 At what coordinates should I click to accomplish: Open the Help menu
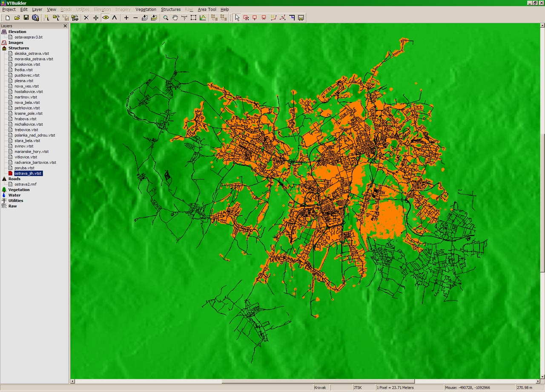pos(224,9)
